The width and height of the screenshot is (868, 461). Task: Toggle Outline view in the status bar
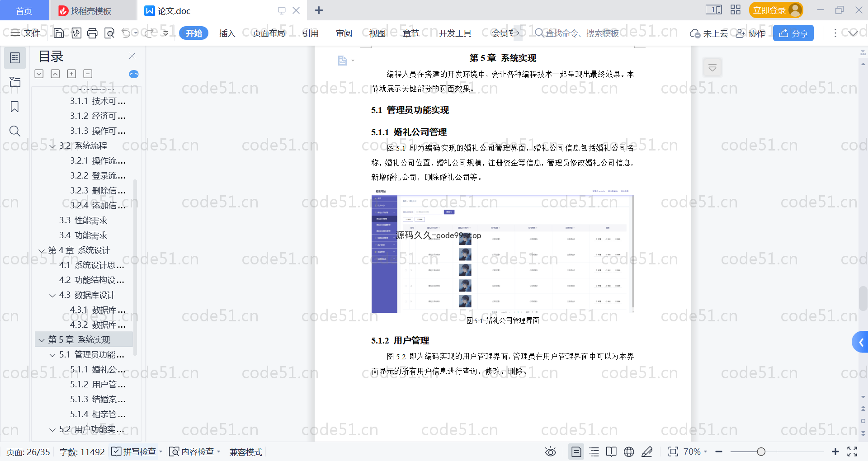click(594, 452)
